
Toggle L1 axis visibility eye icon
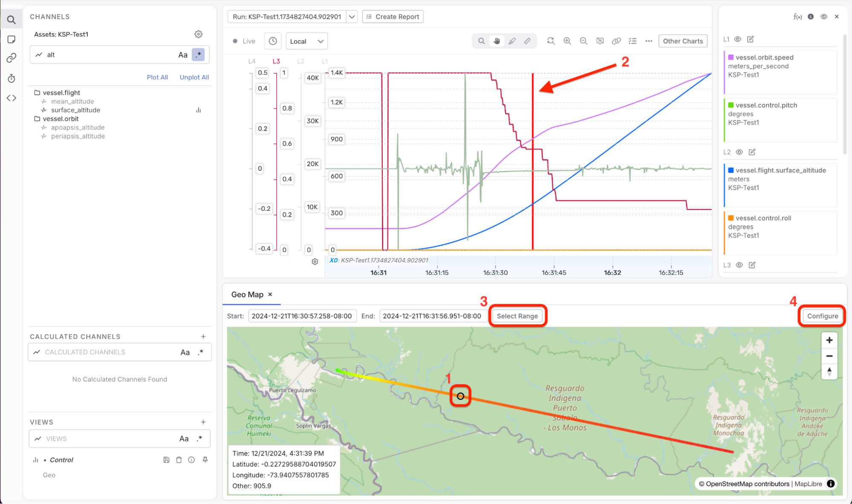[738, 39]
